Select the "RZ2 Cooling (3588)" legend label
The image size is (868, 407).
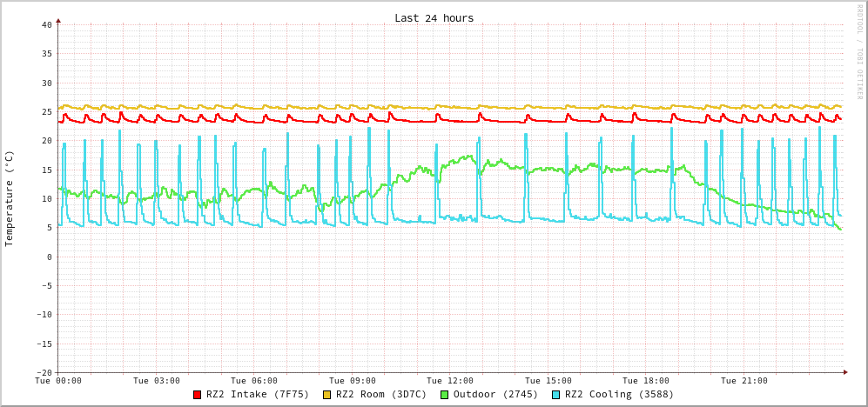[619, 394]
